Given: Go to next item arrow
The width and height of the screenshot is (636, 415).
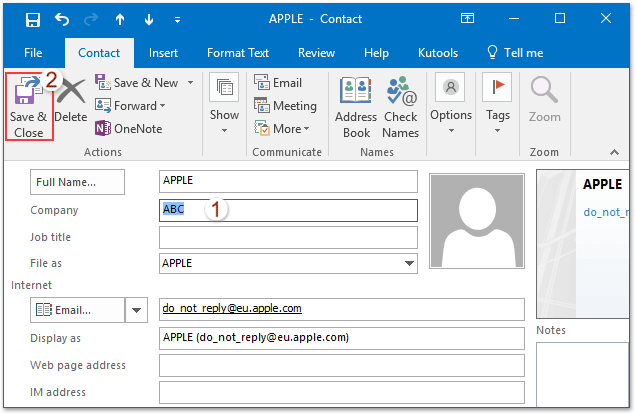Looking at the screenshot, I should [149, 19].
